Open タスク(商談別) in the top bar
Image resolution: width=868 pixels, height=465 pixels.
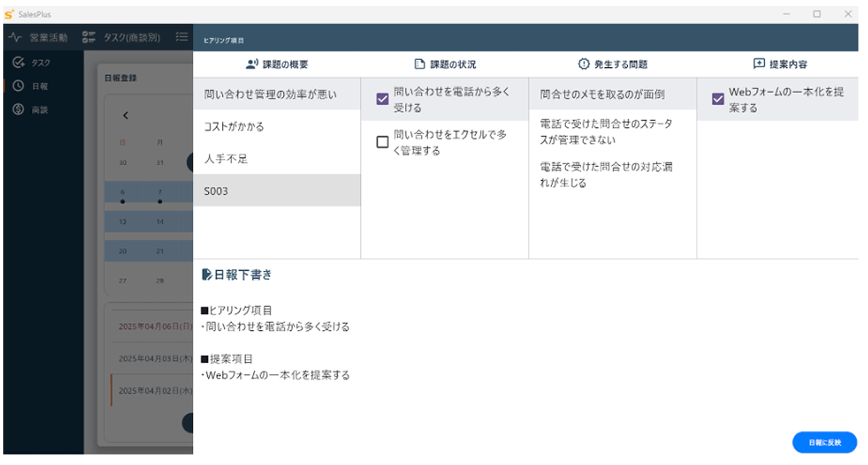(132, 38)
